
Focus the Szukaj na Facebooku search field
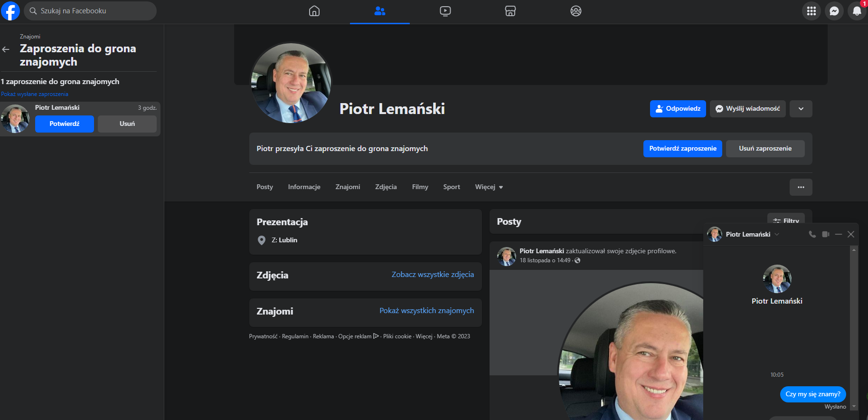(x=90, y=11)
